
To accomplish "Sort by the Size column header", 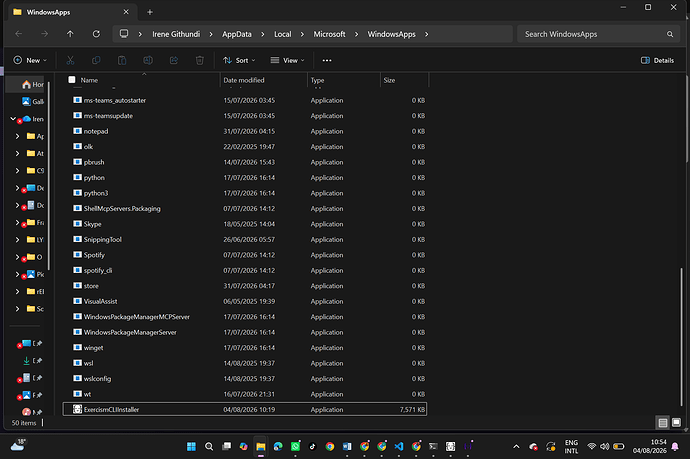I will pos(389,80).
